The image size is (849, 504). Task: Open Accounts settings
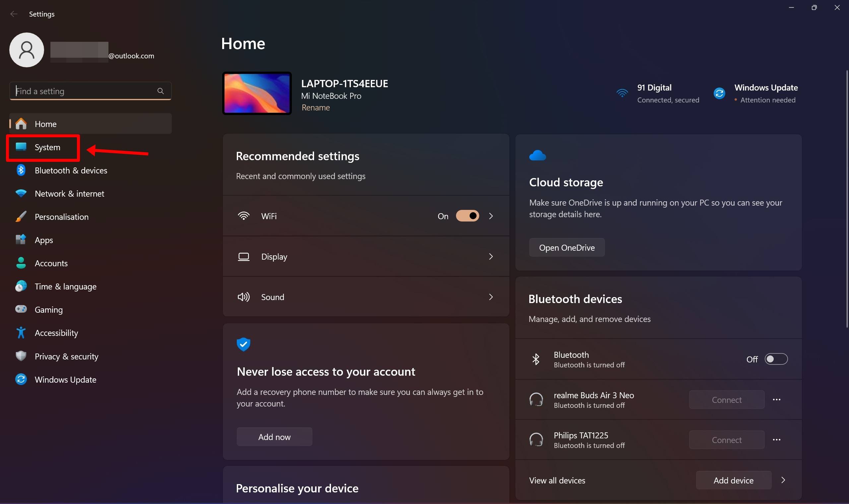[51, 263]
